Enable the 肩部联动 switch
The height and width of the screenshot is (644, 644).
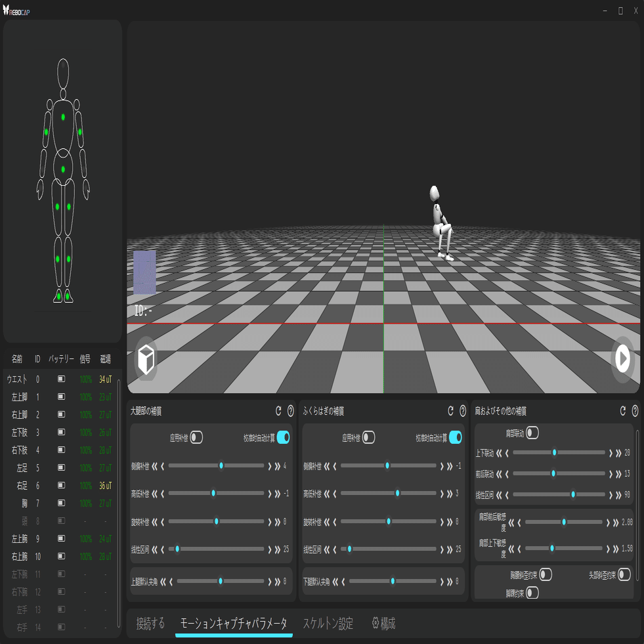click(x=532, y=433)
